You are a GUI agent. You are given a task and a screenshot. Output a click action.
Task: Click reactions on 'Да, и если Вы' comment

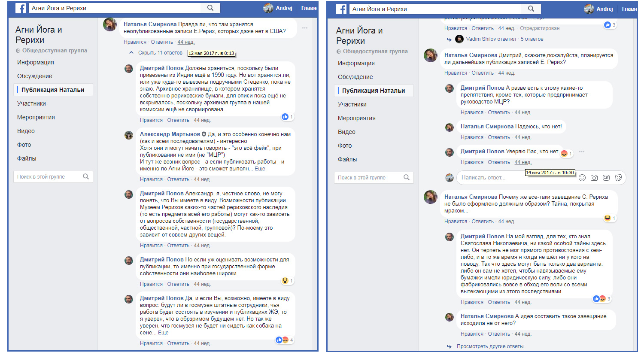tap(282, 340)
